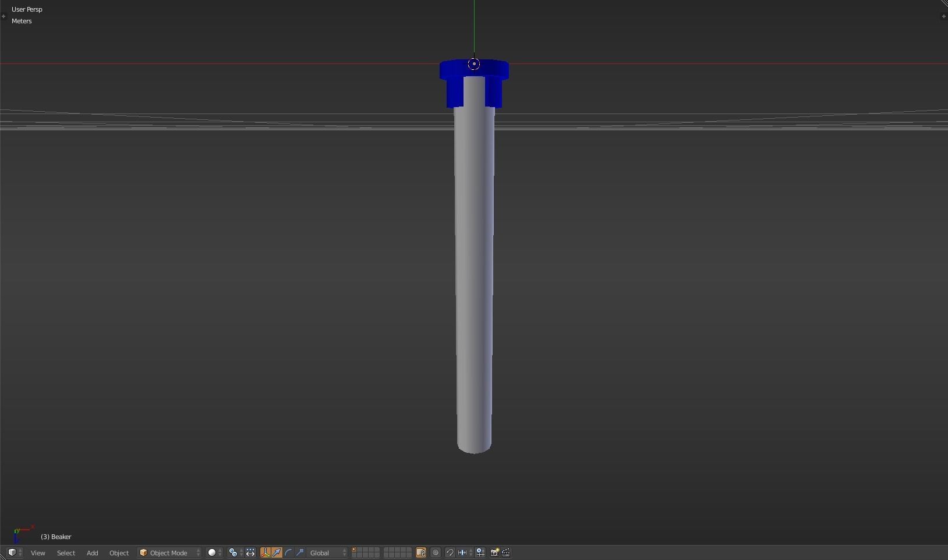Toggle the 3D manipulator widget
This screenshot has height=560, width=948.
(x=266, y=552)
